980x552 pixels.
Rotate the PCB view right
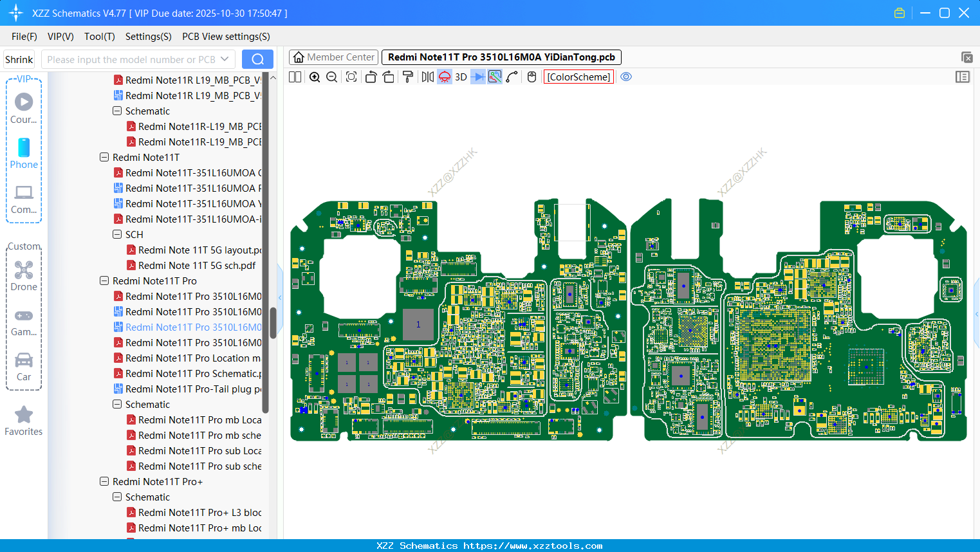click(x=389, y=77)
